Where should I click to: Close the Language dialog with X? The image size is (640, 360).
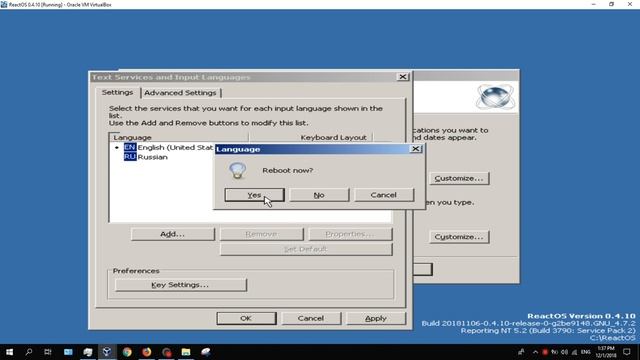[x=416, y=149]
